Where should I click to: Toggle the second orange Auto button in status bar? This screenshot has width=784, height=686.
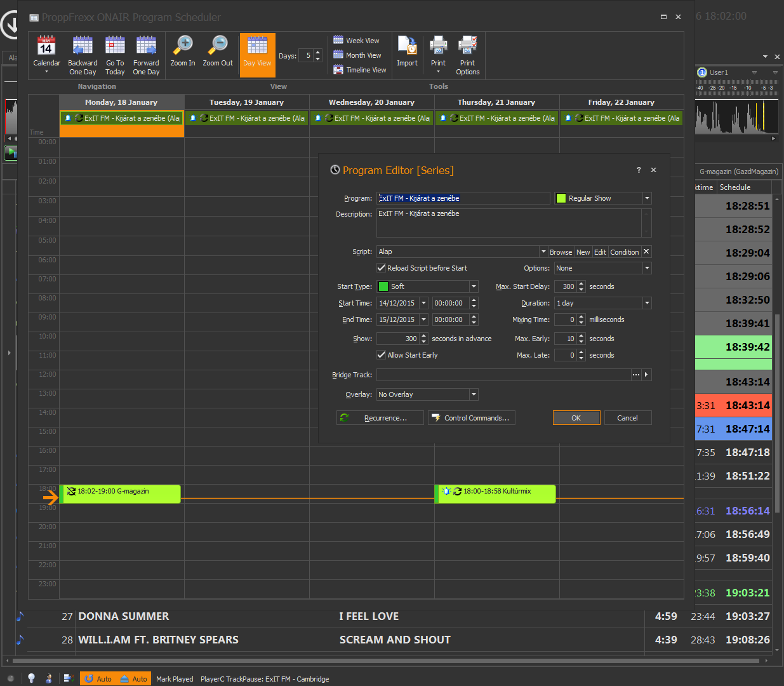(x=133, y=679)
